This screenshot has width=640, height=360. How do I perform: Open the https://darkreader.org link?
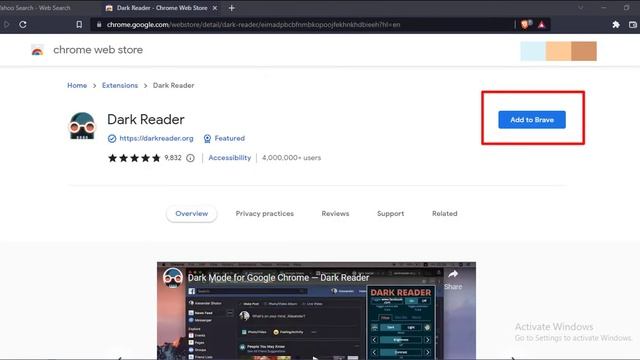click(x=156, y=138)
